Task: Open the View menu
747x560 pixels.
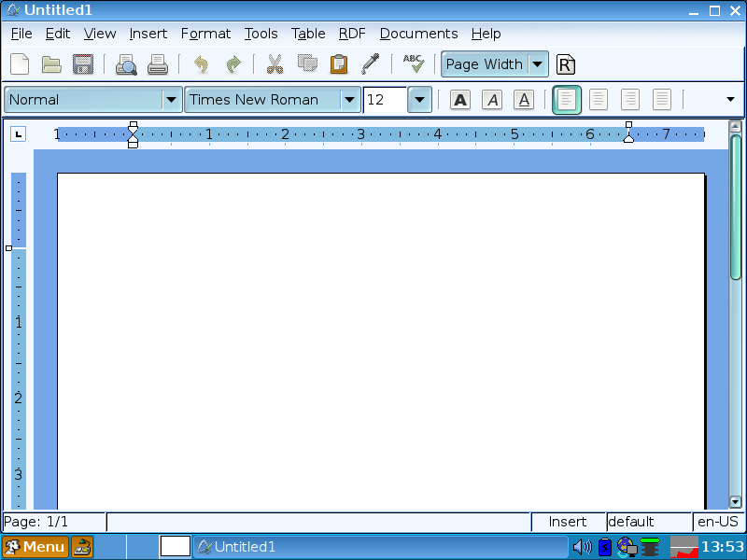Action: (100, 34)
